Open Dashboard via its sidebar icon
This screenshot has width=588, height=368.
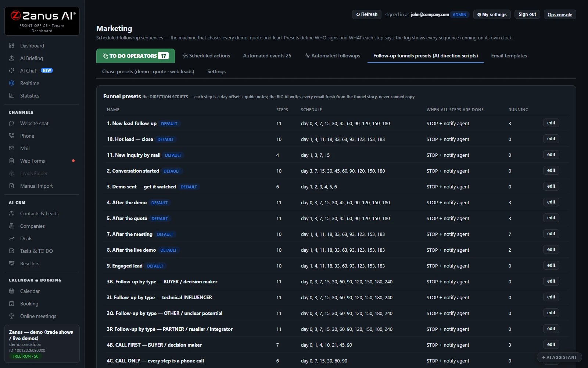point(11,46)
